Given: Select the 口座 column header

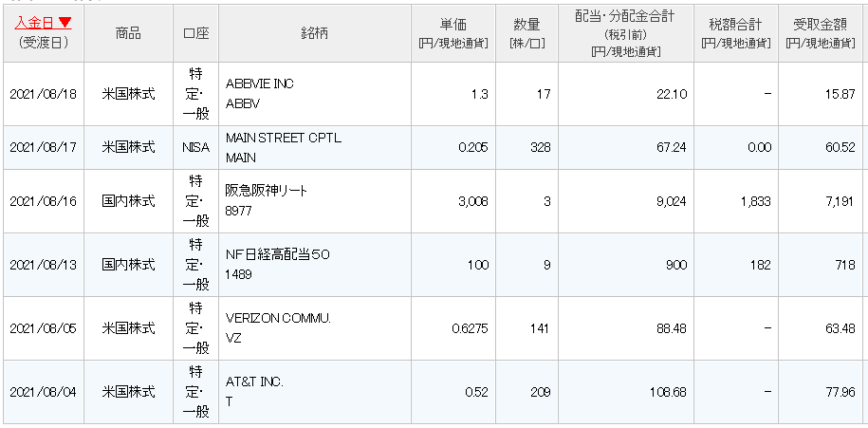Looking at the screenshot, I should point(196,33).
